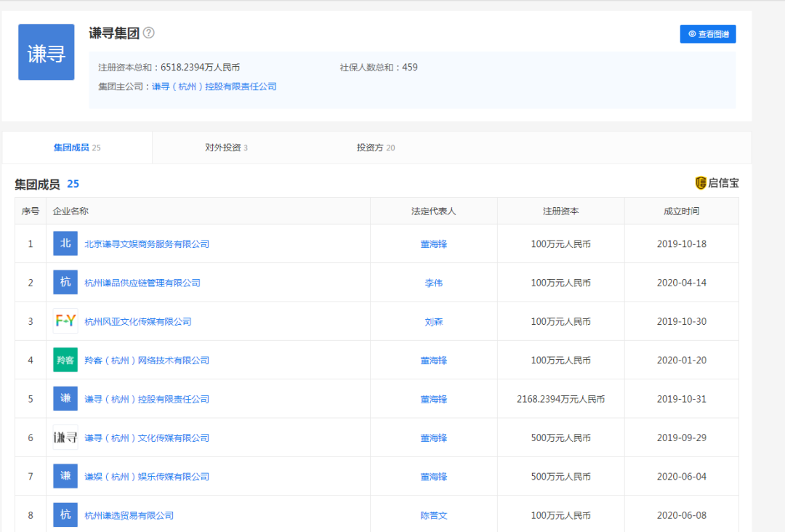This screenshot has width=785, height=532.
Task: Click the 集团成员 25 section heading above the table
Action: pyautogui.click(x=47, y=184)
